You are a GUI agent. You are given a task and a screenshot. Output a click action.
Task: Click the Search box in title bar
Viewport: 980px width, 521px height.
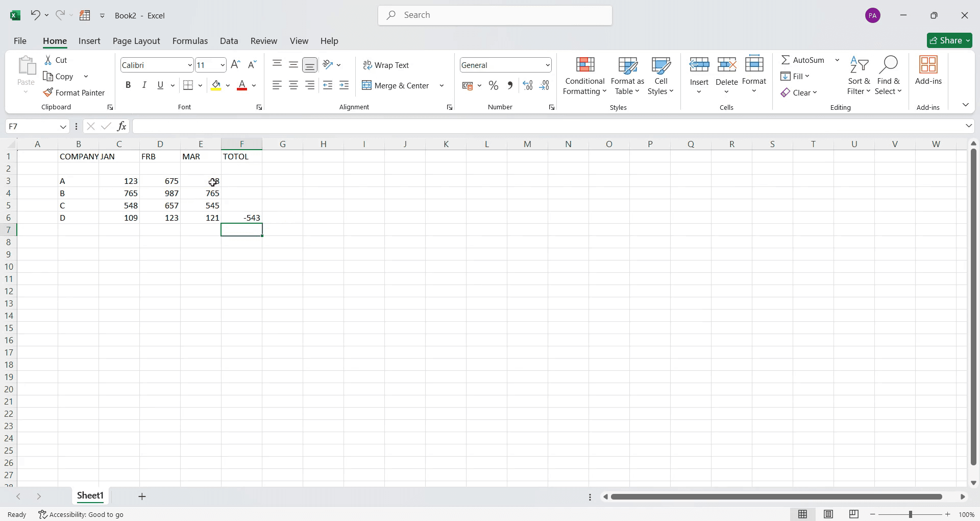(495, 15)
